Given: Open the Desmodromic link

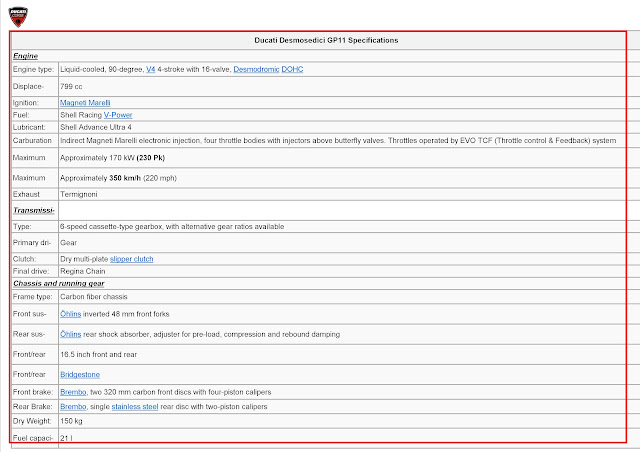Looking at the screenshot, I should pyautogui.click(x=256, y=69).
